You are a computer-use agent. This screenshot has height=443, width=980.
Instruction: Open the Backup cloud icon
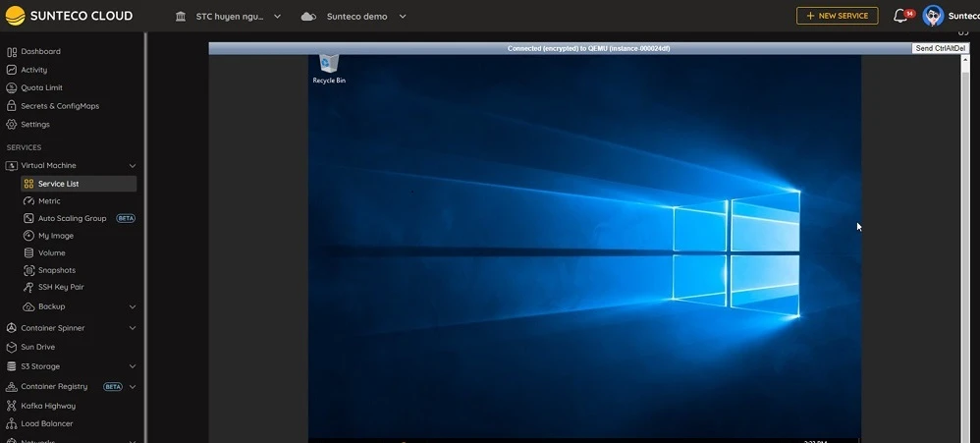pos(28,306)
